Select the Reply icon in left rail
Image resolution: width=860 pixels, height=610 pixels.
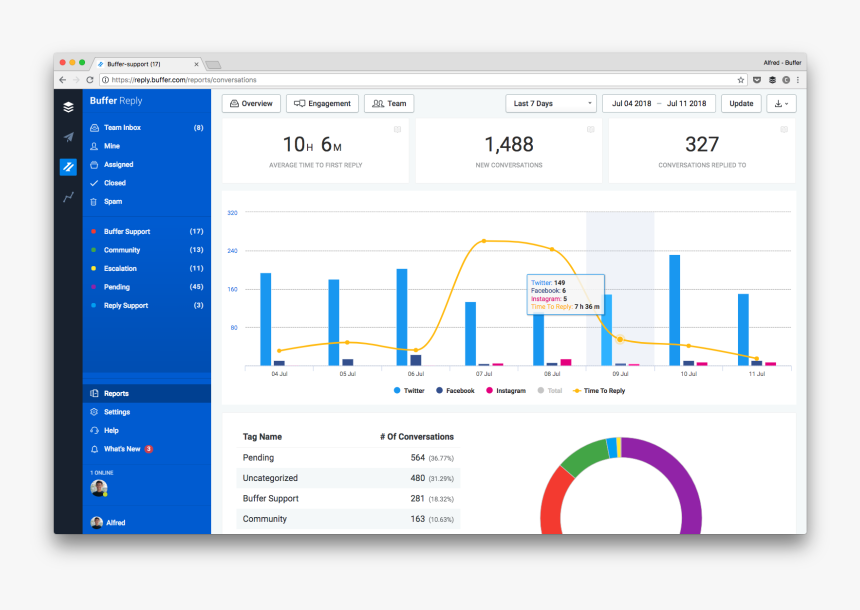[69, 167]
